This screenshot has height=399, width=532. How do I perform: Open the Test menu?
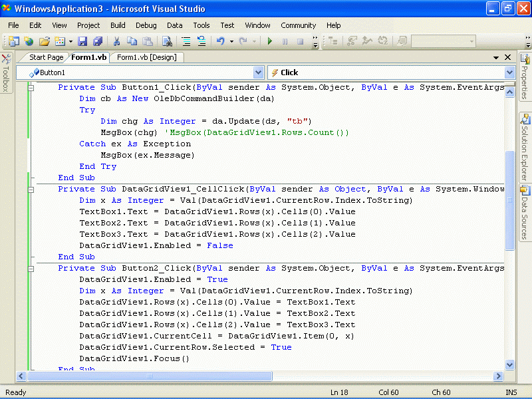227,25
